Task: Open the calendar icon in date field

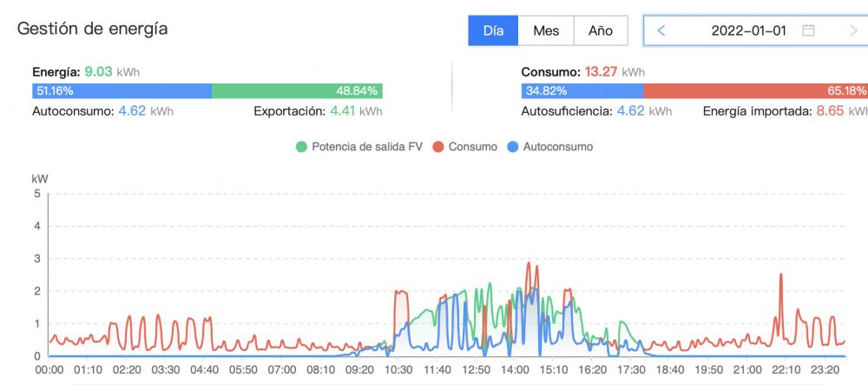Action: [808, 30]
